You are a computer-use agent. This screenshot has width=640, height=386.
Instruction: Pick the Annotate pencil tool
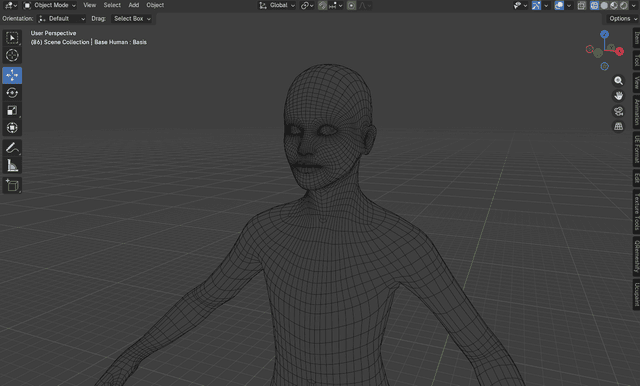pos(12,148)
